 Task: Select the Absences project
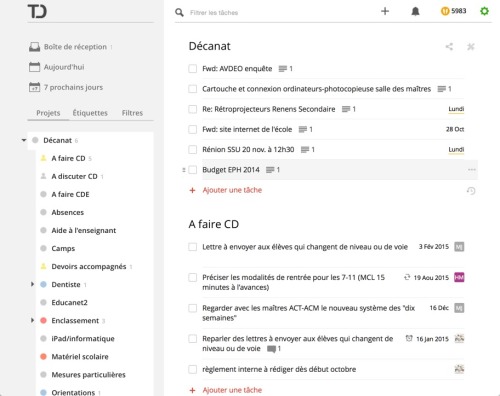(x=68, y=212)
